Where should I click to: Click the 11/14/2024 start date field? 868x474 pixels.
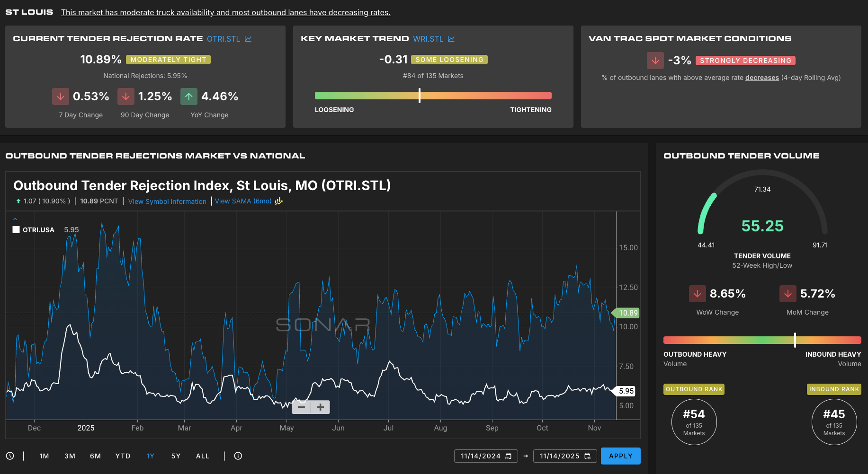pos(480,456)
